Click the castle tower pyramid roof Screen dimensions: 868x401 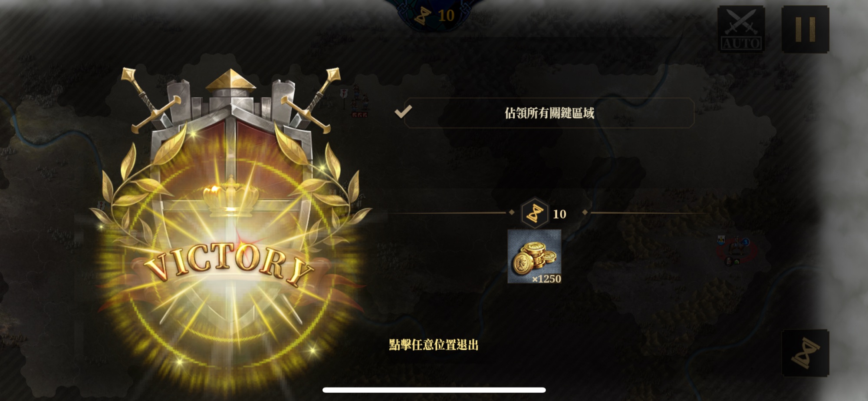click(230, 80)
